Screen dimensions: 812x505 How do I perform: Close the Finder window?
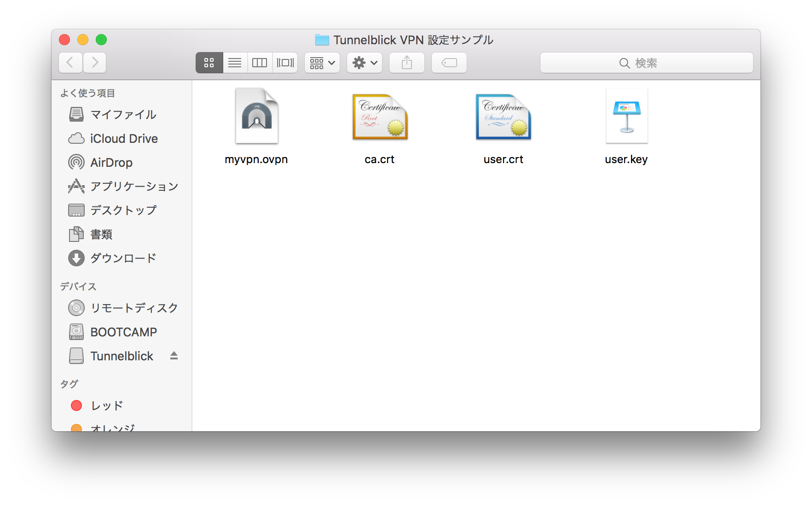click(x=64, y=40)
